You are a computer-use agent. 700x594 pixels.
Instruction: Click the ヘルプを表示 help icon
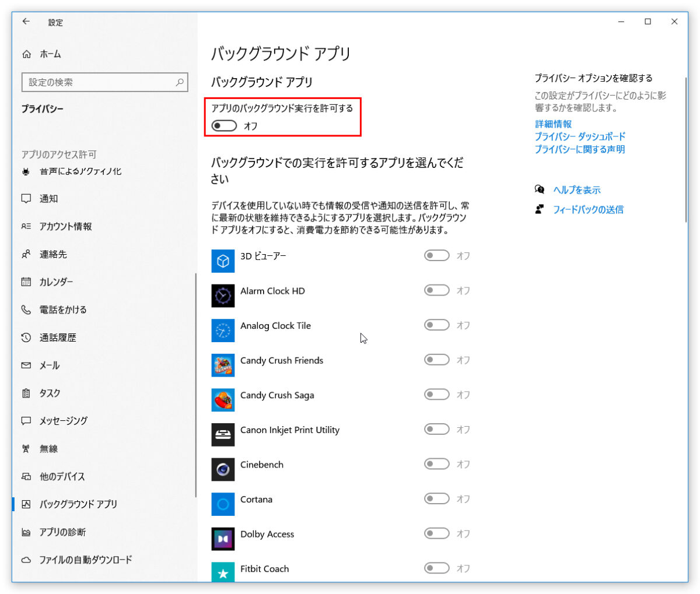[540, 189]
